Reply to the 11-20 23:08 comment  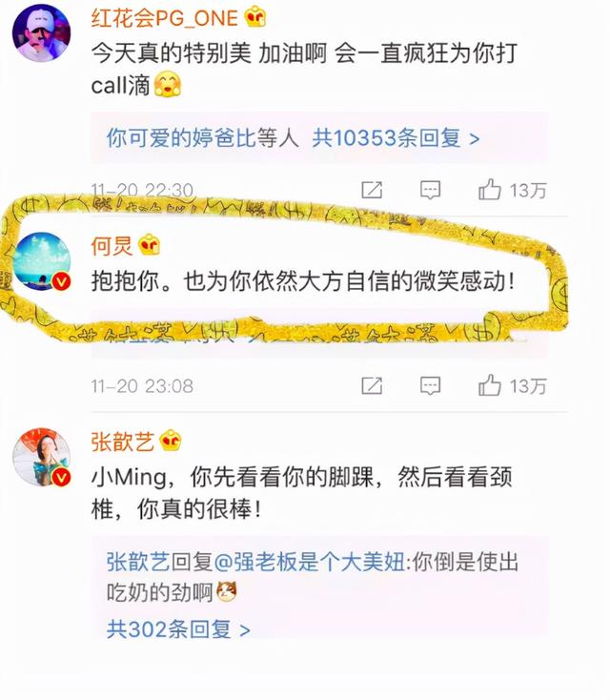tap(430, 386)
